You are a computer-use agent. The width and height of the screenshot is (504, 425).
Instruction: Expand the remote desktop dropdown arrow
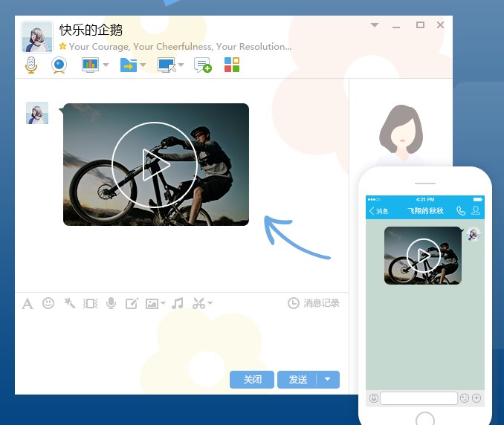(x=181, y=65)
